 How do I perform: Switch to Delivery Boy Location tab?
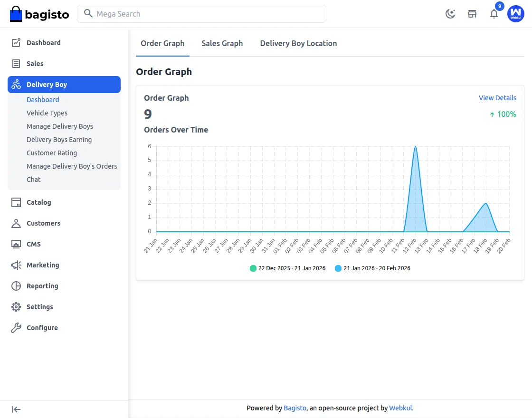coord(298,43)
